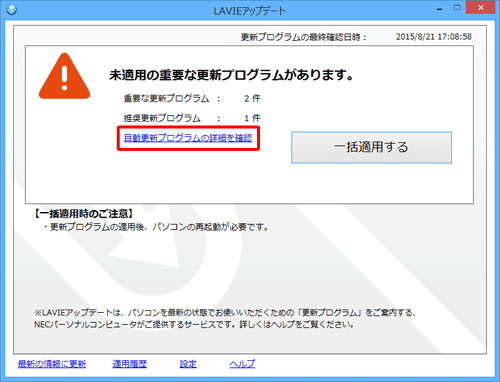The height and width of the screenshot is (382, 500).
Task: Close the LAVIEアップデート window
Action: click(480, 8)
